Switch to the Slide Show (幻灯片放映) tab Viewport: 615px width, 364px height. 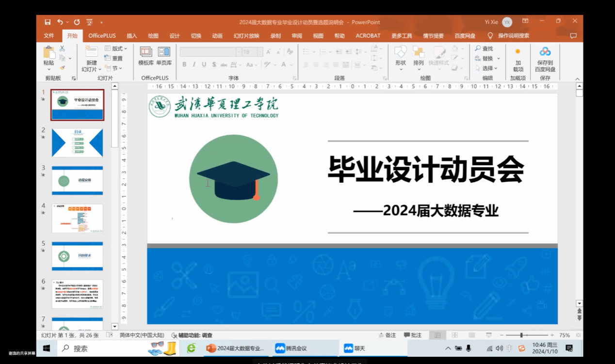tap(246, 36)
